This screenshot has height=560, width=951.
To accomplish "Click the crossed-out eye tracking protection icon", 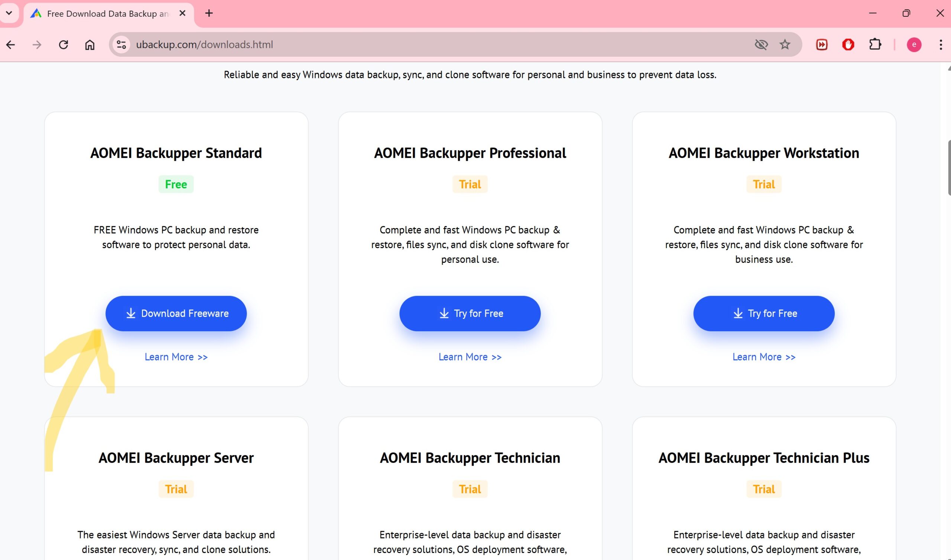I will (x=761, y=45).
